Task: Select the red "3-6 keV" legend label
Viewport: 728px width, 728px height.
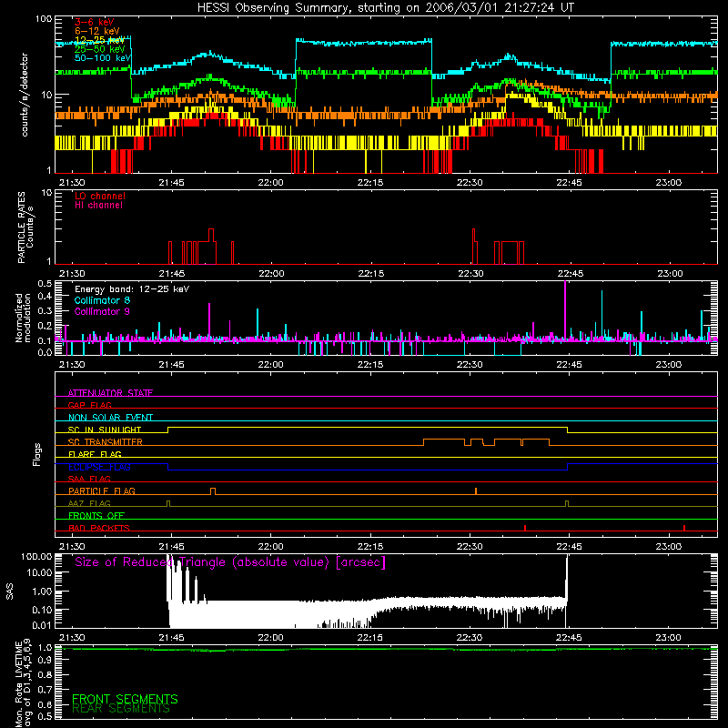Action: [95, 22]
